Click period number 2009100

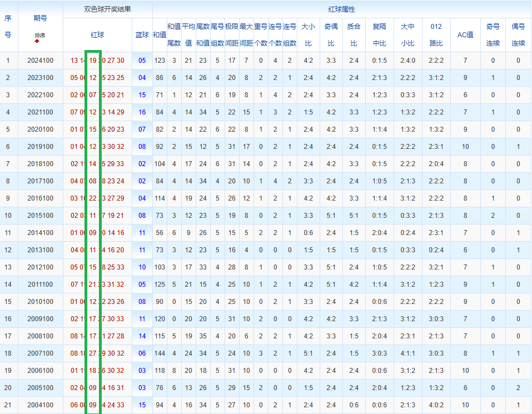coord(41,319)
